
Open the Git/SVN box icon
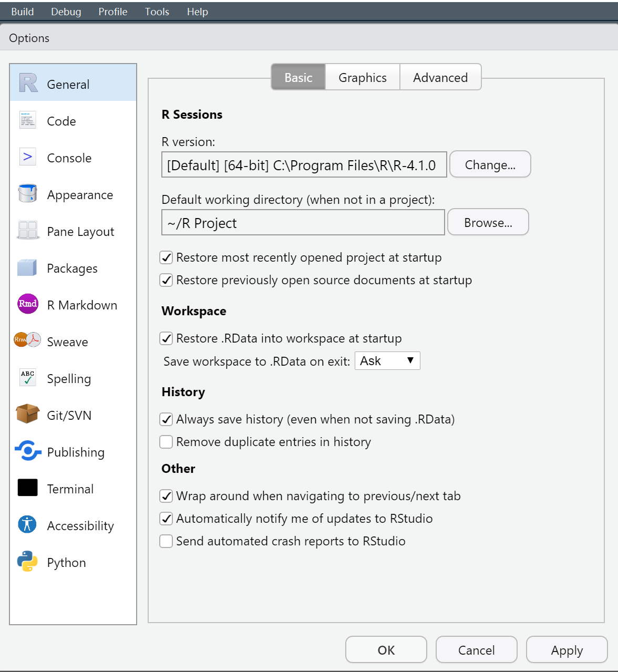coord(27,415)
